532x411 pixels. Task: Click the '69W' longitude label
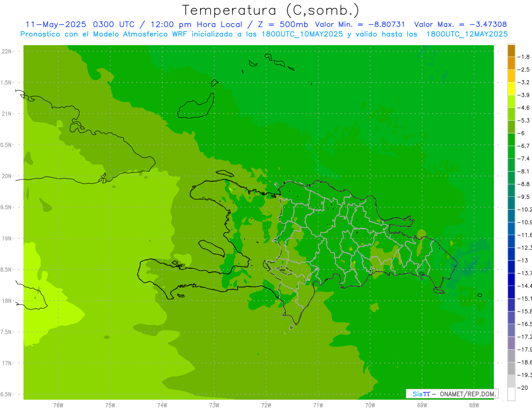tap(422, 405)
